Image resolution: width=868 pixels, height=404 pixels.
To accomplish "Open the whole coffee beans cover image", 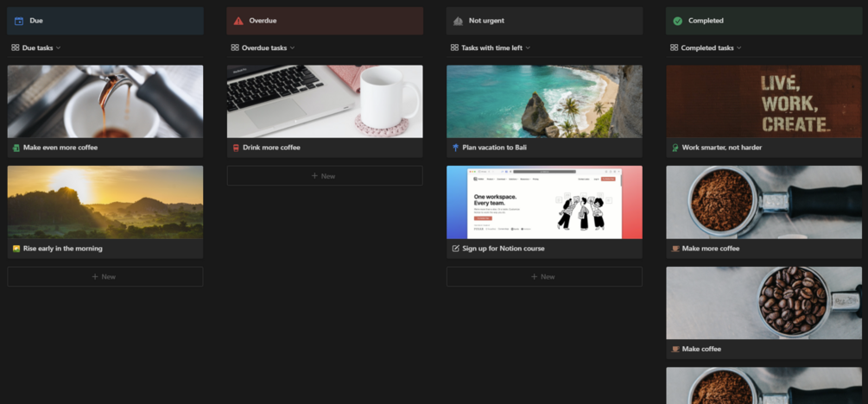I will click(764, 303).
